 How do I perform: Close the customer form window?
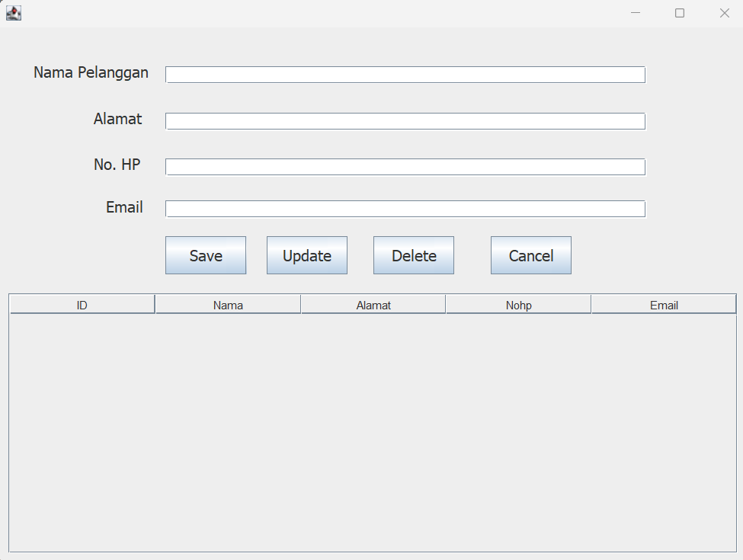click(x=724, y=13)
